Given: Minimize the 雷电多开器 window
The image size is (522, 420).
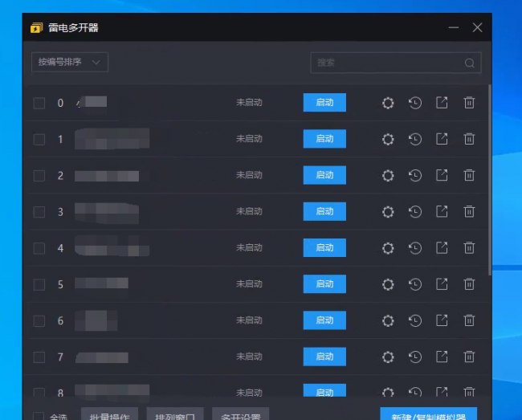Looking at the screenshot, I should 454,27.
